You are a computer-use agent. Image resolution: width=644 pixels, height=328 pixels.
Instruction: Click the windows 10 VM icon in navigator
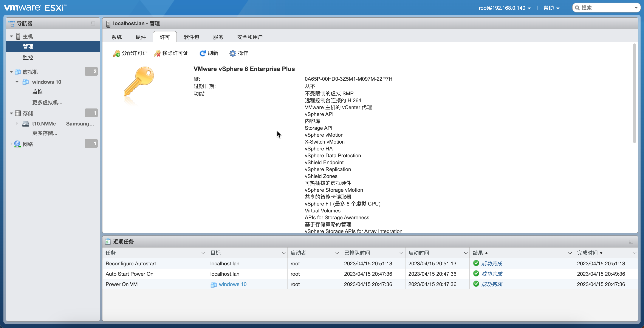click(x=25, y=82)
